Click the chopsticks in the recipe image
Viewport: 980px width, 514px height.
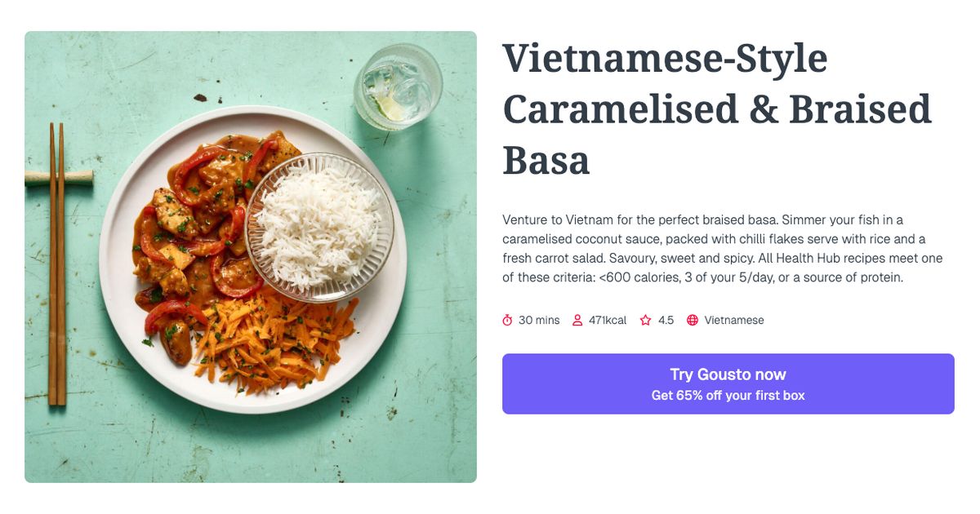[x=57, y=269]
